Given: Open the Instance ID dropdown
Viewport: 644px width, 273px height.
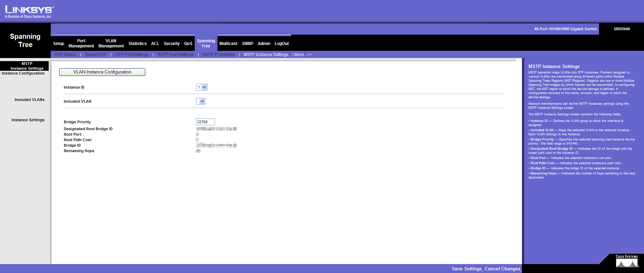Looking at the screenshot, I should [202, 87].
